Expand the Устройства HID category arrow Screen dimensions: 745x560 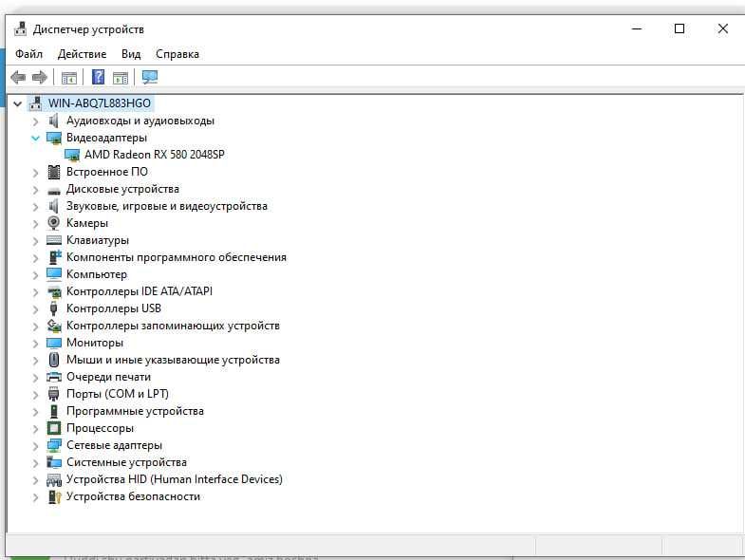(35, 480)
